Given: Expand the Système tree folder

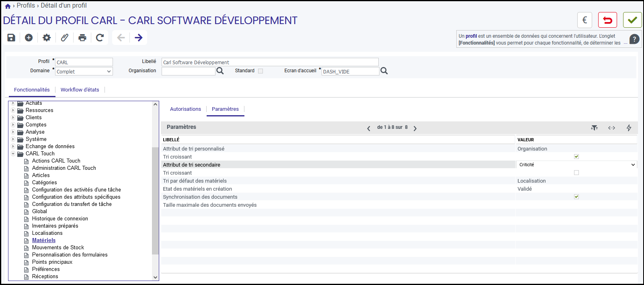Looking at the screenshot, I should [x=13, y=139].
